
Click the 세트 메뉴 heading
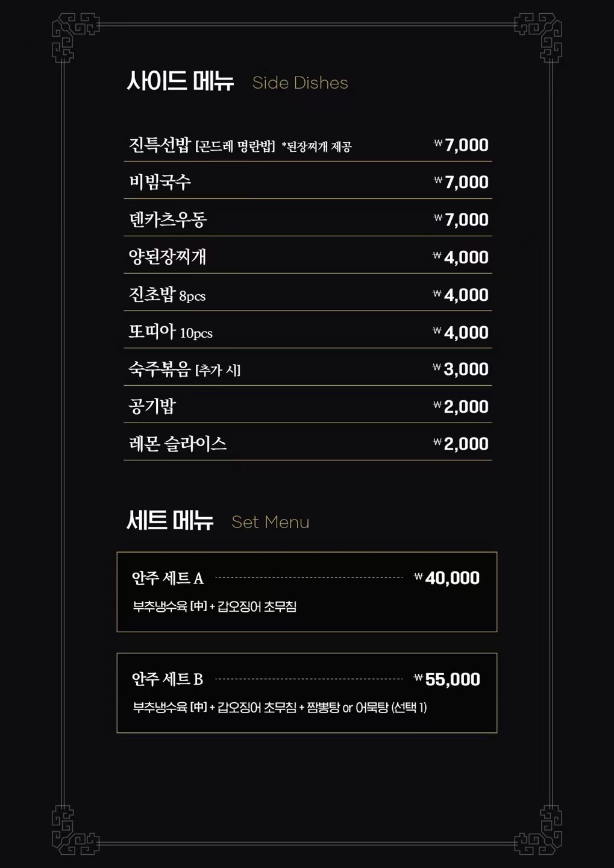[170, 521]
